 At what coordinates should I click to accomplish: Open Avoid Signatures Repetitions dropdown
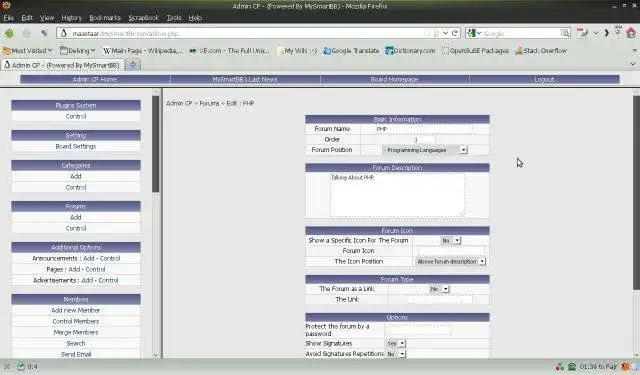click(396, 354)
